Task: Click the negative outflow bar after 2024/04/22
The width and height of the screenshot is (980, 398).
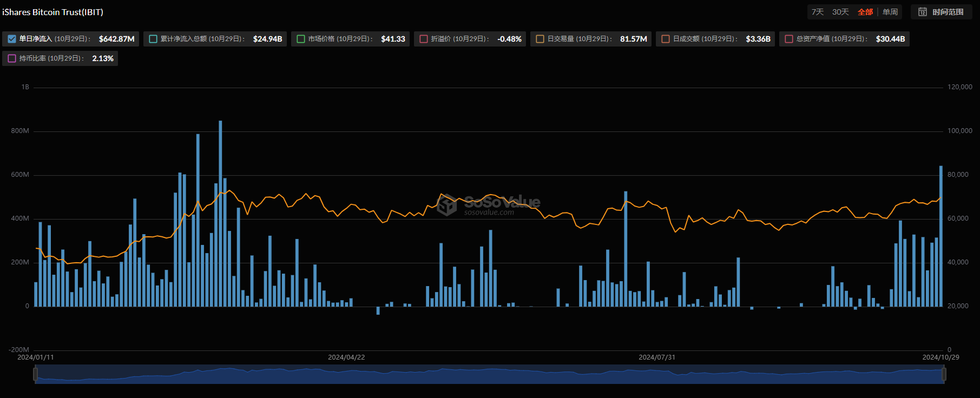Action: pyautogui.click(x=378, y=310)
